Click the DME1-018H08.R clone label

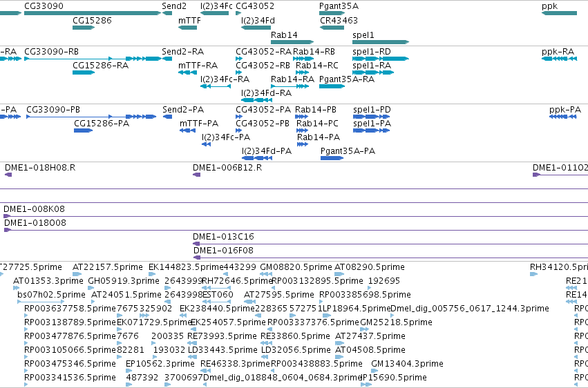point(40,167)
